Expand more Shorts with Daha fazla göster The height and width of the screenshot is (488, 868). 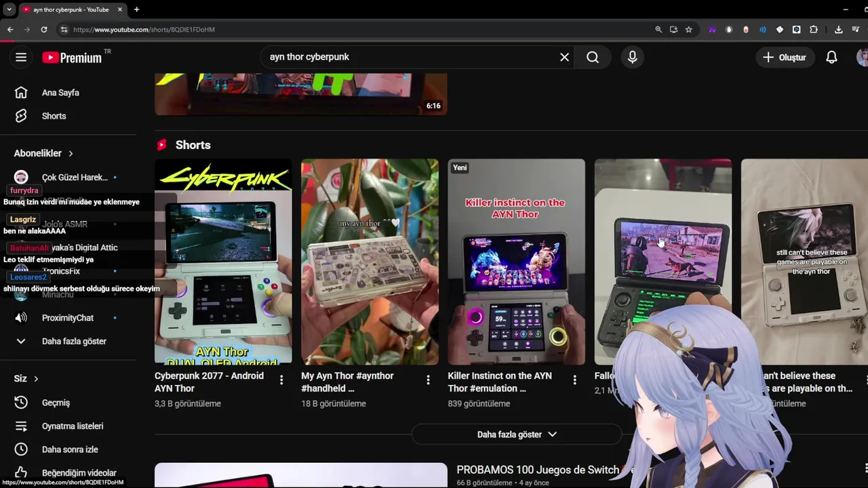tap(517, 434)
